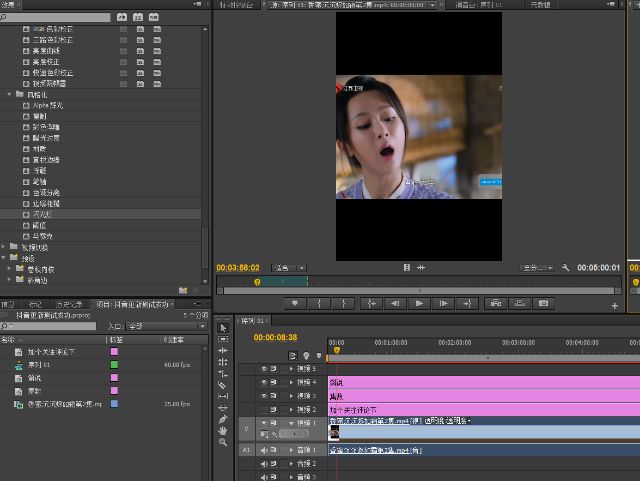640x481 pixels.
Task: Hide the Video 4 track output
Action: click(x=264, y=382)
